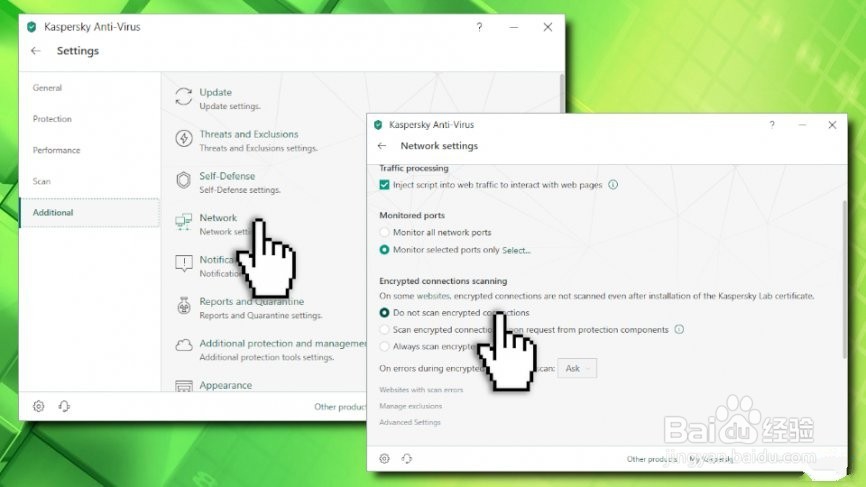This screenshot has width=866, height=487.
Task: Open the Scan settings tab
Action: tap(41, 181)
